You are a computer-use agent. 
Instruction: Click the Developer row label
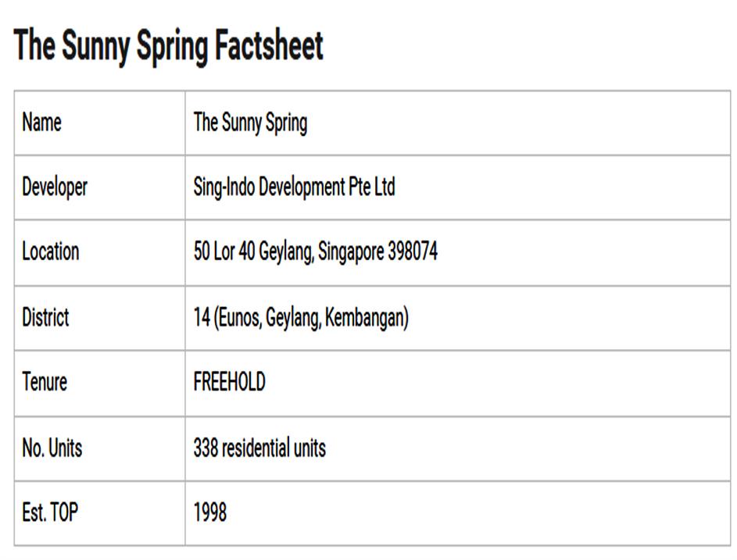click(55, 187)
